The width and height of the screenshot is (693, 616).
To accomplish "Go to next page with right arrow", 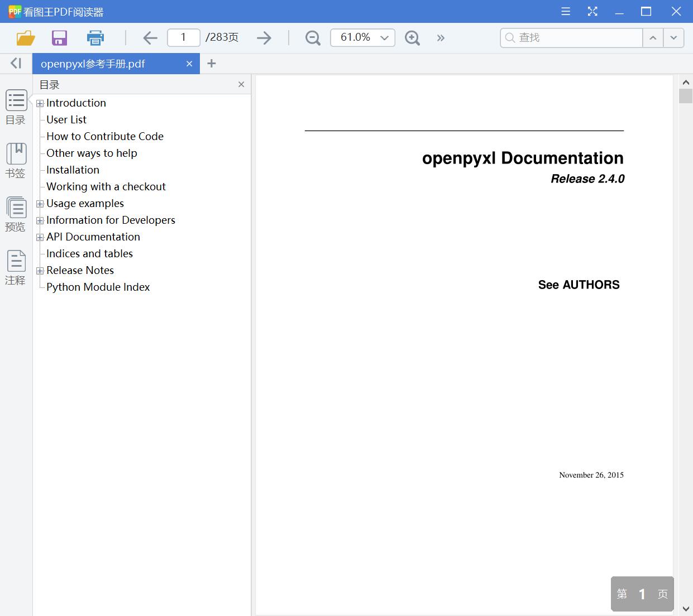I will [x=264, y=37].
